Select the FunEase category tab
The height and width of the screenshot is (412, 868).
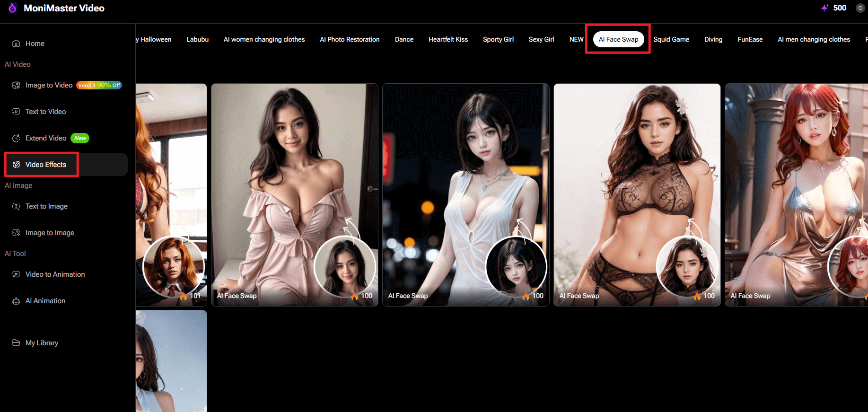tap(750, 39)
